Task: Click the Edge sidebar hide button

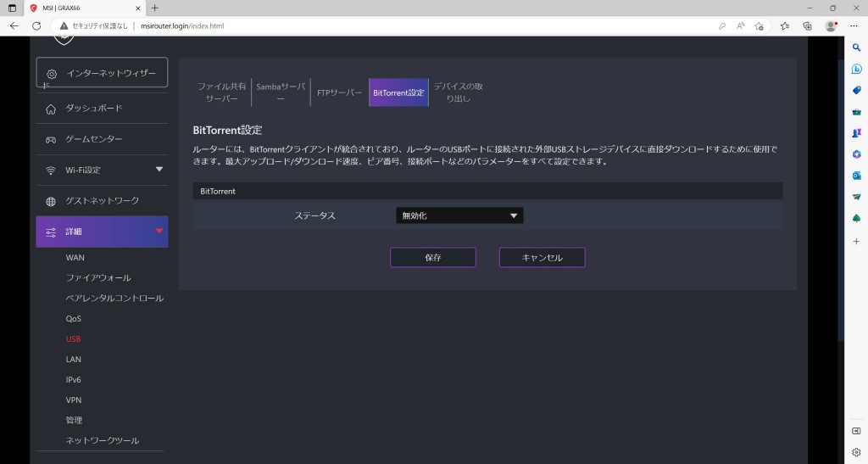Action: (856, 431)
